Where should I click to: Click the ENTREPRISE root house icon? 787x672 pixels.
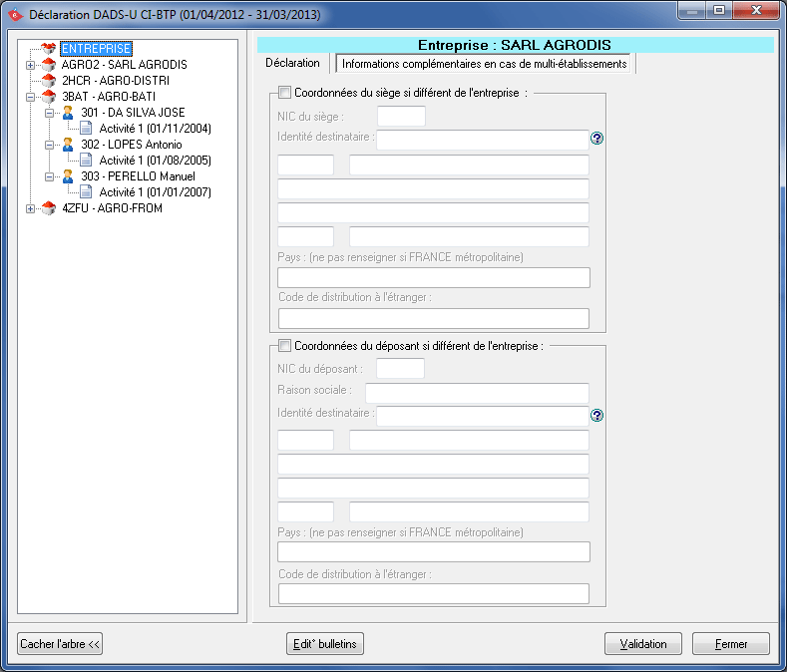tap(48, 48)
